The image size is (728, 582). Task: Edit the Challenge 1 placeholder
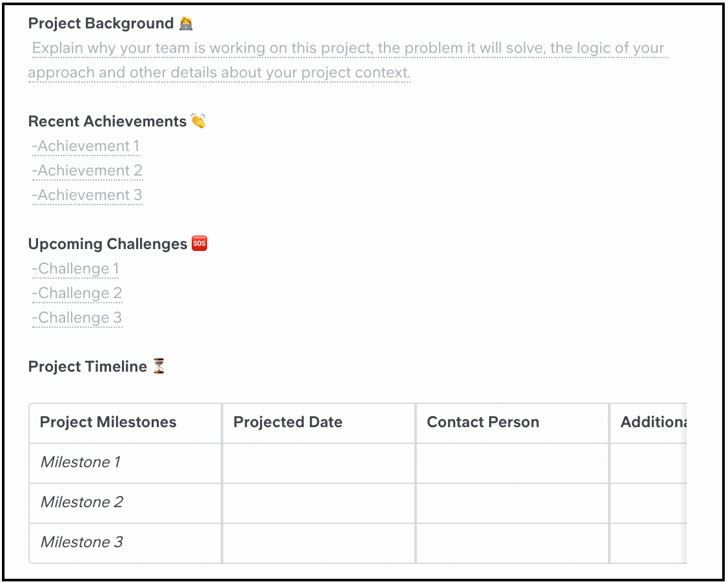pos(76,268)
